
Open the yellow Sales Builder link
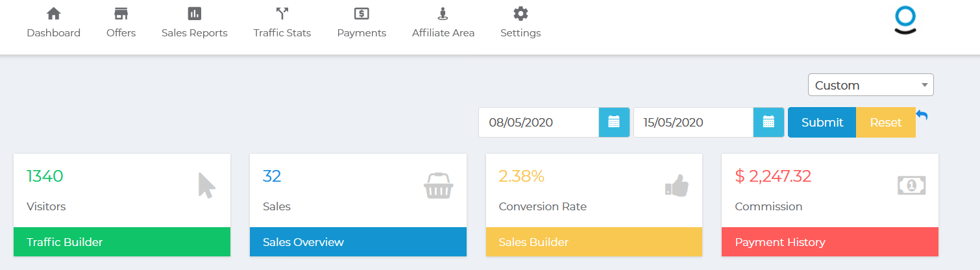coord(594,242)
